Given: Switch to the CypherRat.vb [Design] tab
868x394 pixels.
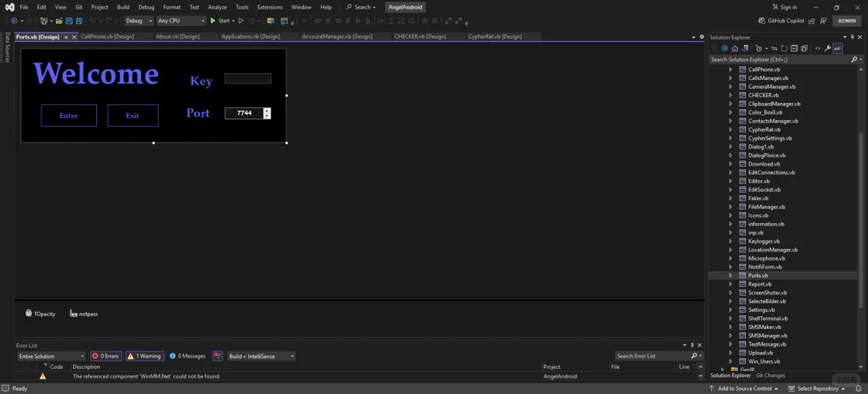Looking at the screenshot, I should tap(495, 37).
